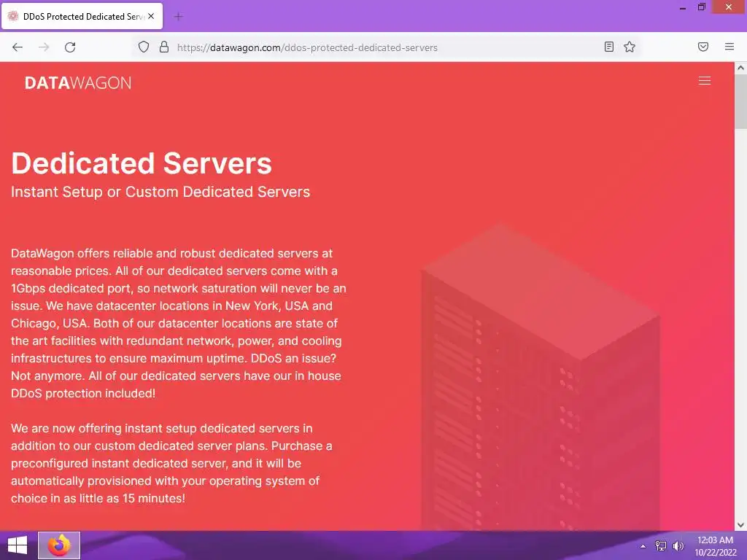The image size is (747, 560).
Task: Open the Firefox application menu
Action: [x=729, y=47]
